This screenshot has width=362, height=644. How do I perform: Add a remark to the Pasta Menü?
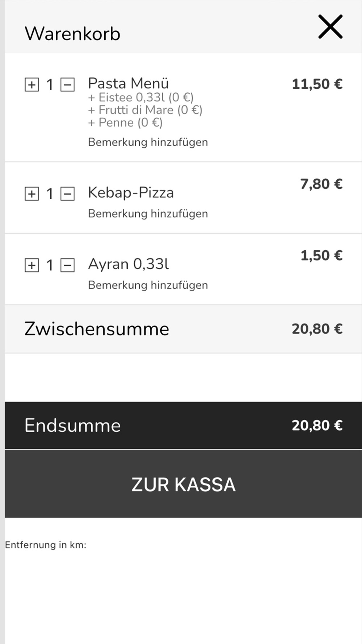coord(148,142)
